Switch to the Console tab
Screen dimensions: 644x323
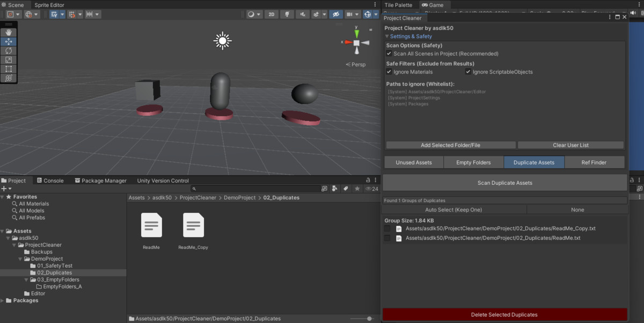tap(49, 181)
